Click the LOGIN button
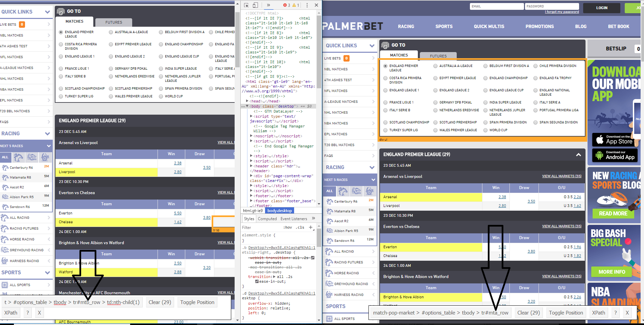The height and width of the screenshot is (325, 644). (x=602, y=8)
